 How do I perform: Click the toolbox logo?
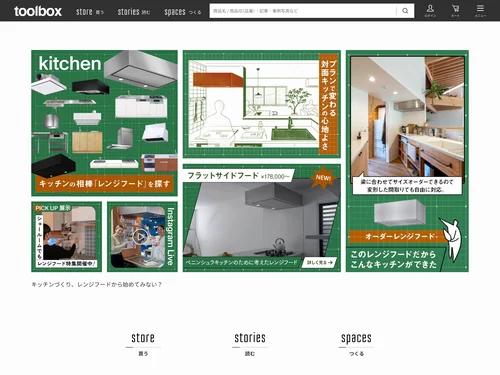pyautogui.click(x=38, y=11)
